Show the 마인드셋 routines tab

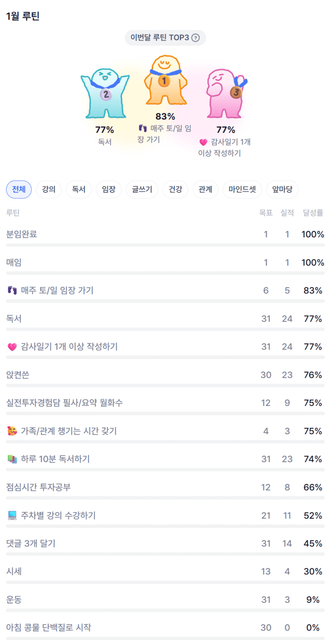242,189
